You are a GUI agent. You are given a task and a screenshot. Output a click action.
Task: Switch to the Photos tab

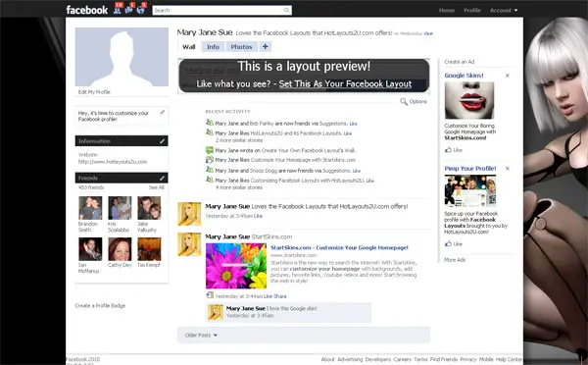(x=241, y=47)
